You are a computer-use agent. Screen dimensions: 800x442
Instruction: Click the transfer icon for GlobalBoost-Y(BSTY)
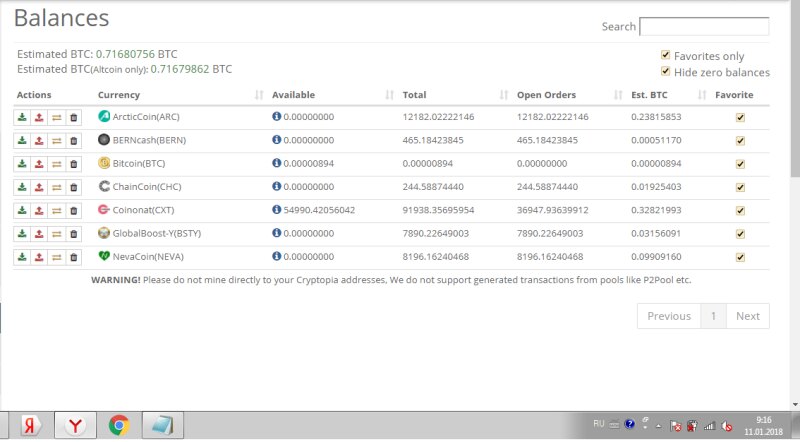click(56, 233)
